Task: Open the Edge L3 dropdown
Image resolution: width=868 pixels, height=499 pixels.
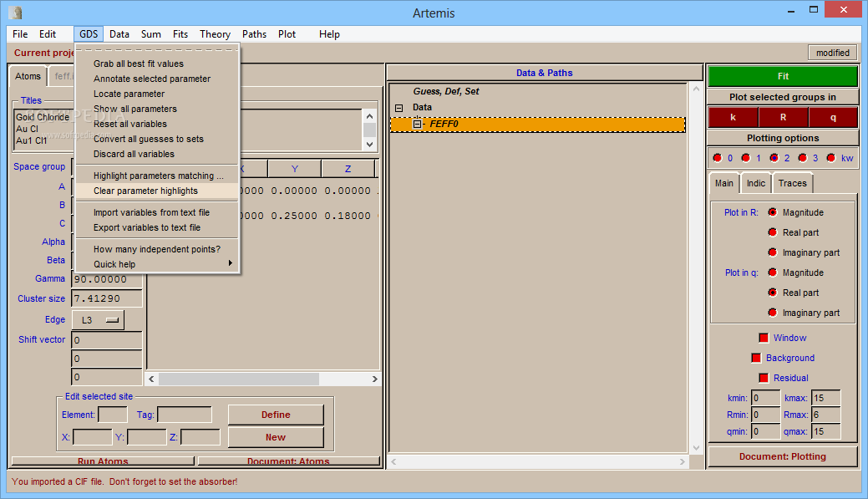Action: pyautogui.click(x=98, y=320)
